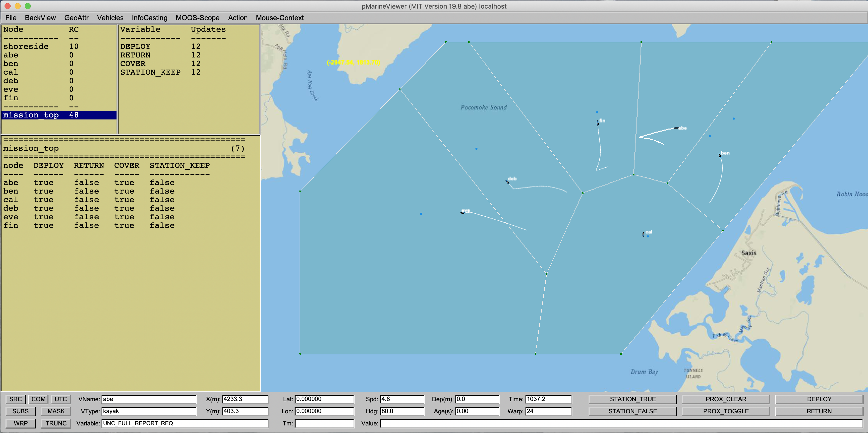Click the Dep(m) field
Screen dimensions: 868x433
[477, 399]
